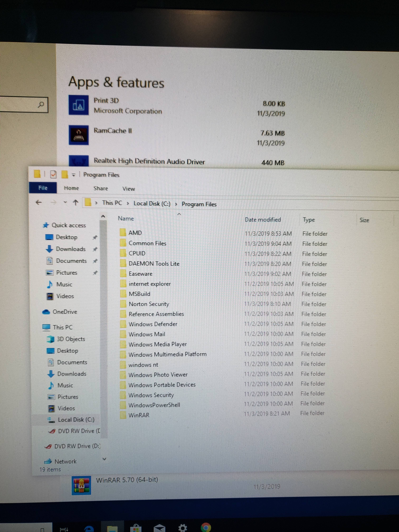The height and width of the screenshot is (532, 399).
Task: Click the Print 3D app icon
Action: (x=78, y=105)
